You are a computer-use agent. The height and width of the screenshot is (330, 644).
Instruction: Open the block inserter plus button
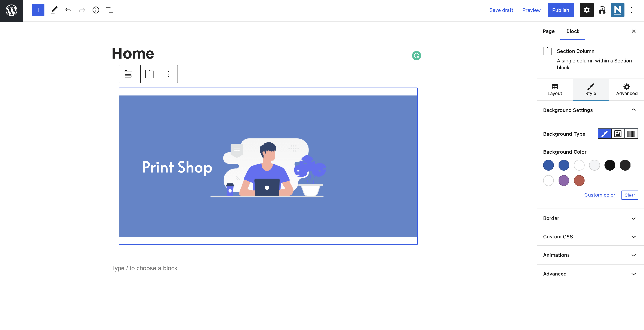pos(38,10)
